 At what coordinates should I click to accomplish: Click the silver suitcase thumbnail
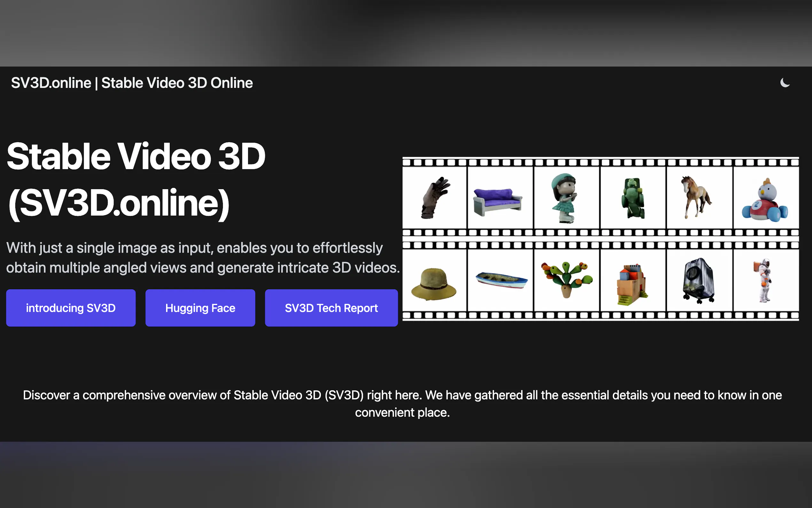[699, 280]
